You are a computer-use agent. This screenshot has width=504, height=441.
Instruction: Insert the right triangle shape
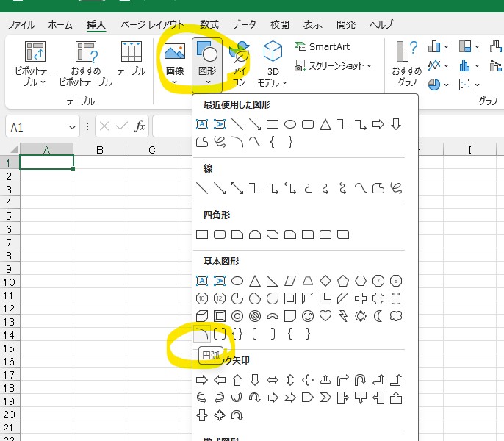(273, 281)
